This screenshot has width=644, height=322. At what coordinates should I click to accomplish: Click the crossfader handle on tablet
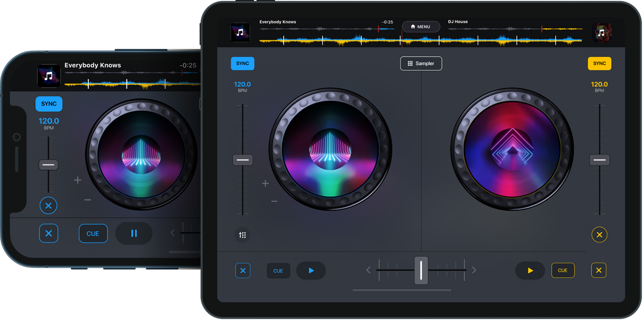click(x=421, y=270)
